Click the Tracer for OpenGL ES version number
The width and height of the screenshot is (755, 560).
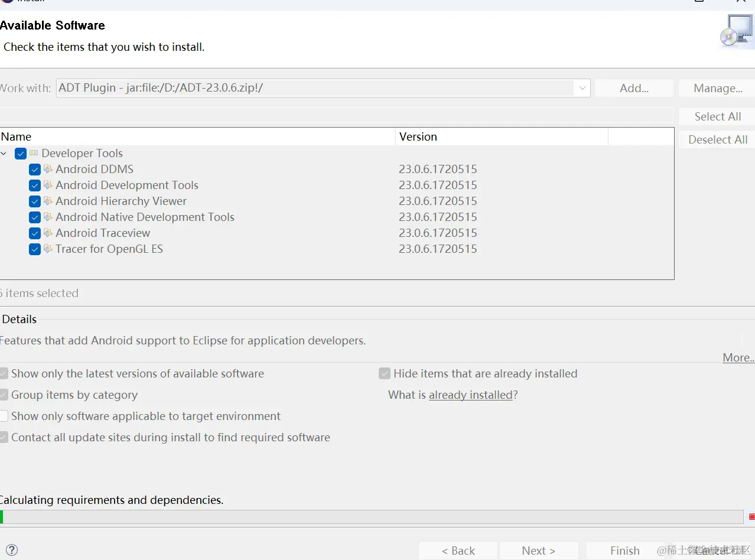click(438, 249)
